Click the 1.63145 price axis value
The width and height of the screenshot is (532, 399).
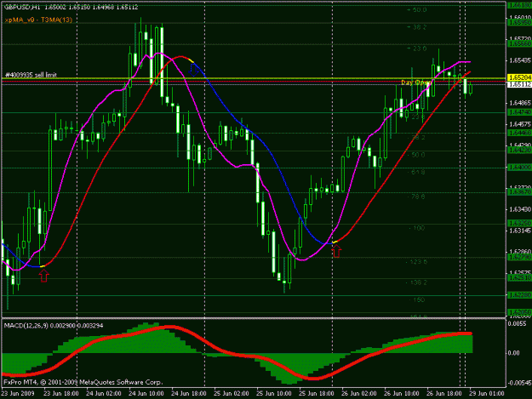[x=520, y=231]
